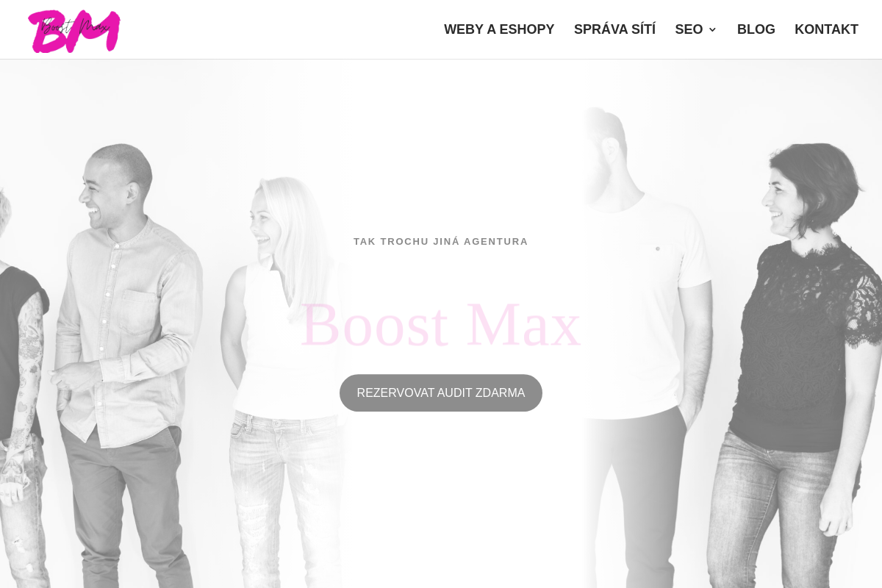Select the SEO navigation item
Screen dimensions: 882x588
coord(689,29)
